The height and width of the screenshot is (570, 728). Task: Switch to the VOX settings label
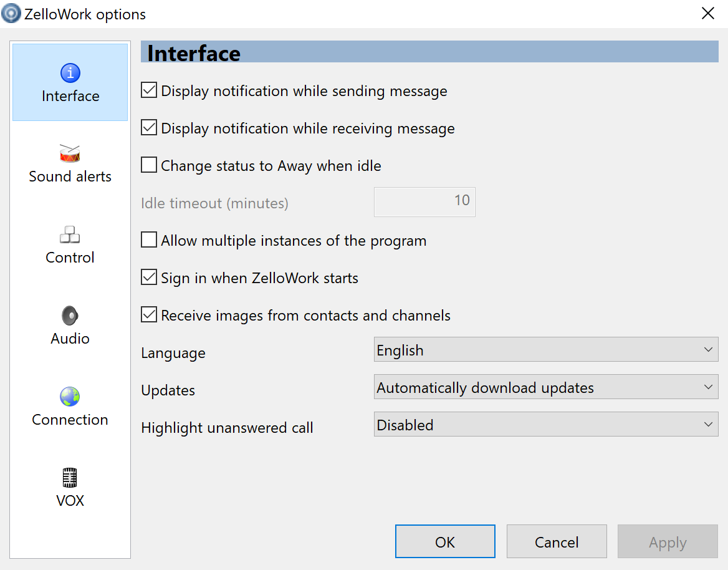(70, 501)
